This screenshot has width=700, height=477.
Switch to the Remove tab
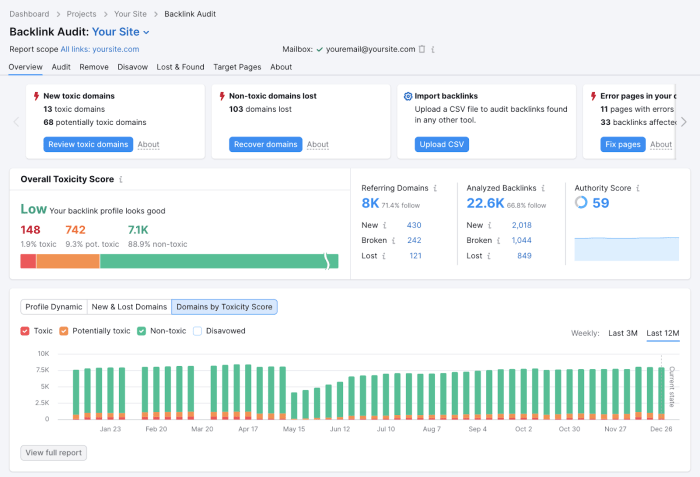(94, 67)
